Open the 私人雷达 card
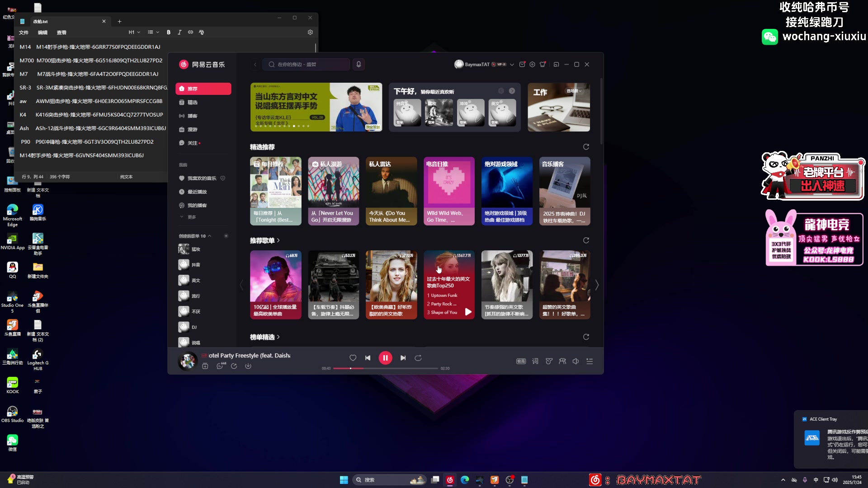The image size is (868, 488). pyautogui.click(x=392, y=191)
